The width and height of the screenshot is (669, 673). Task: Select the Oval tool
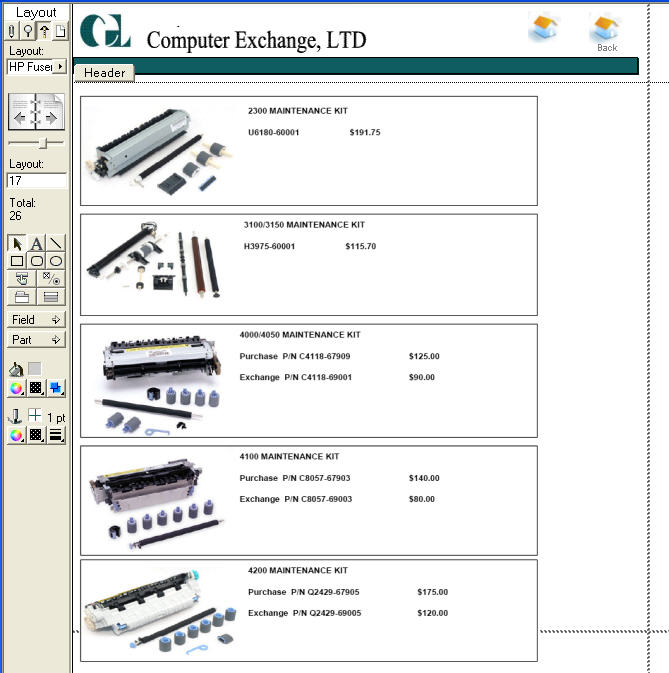click(x=56, y=261)
